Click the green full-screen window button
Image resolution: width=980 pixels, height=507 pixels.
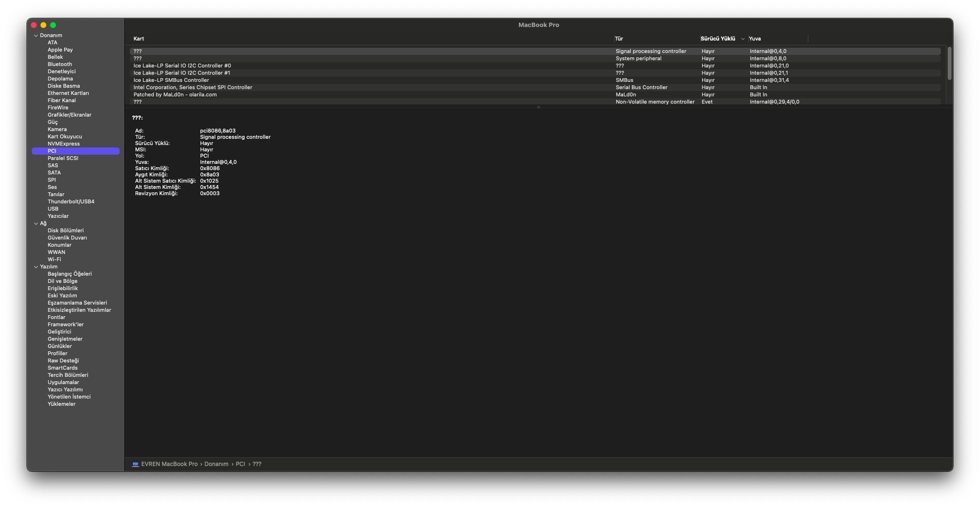click(x=53, y=25)
